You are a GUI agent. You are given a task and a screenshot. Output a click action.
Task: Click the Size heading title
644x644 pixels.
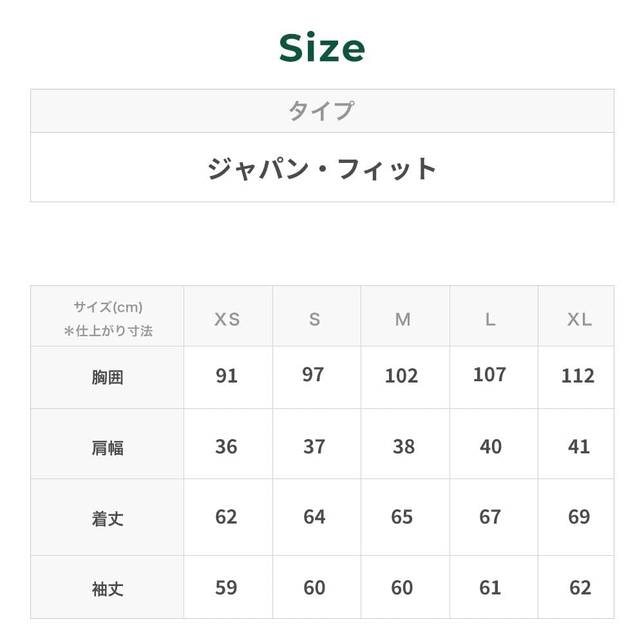[322, 48]
